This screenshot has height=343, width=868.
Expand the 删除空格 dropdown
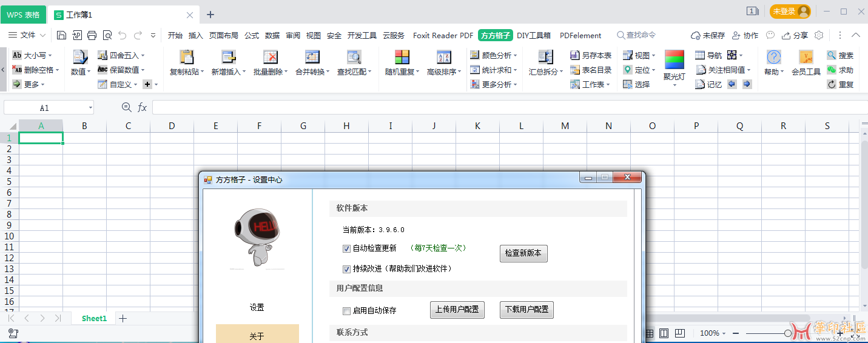pos(58,70)
